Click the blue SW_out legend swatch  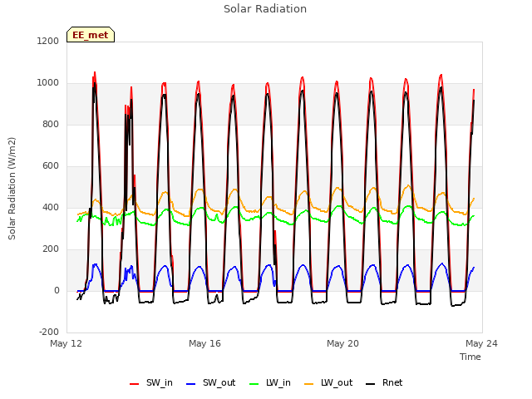click(x=191, y=384)
